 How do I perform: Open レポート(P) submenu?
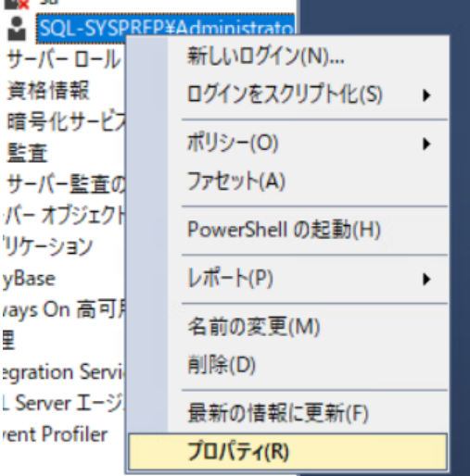coord(288,279)
